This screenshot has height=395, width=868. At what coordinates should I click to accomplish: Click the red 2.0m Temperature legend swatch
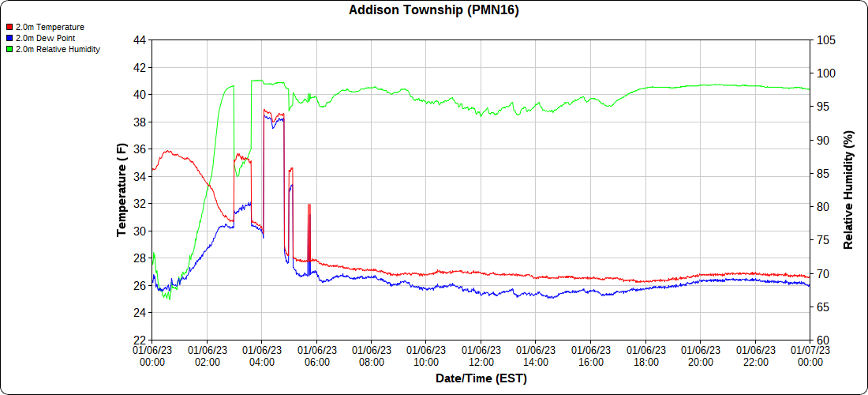[9, 27]
